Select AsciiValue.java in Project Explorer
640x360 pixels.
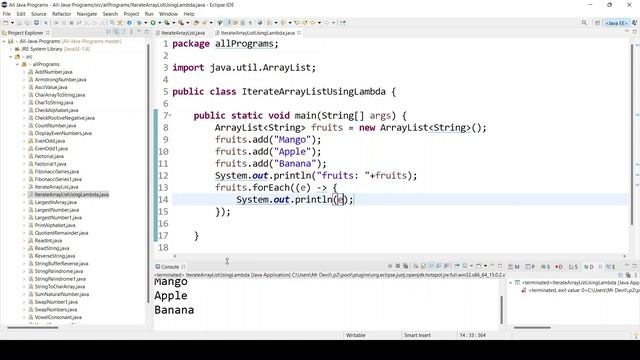click(x=51, y=87)
